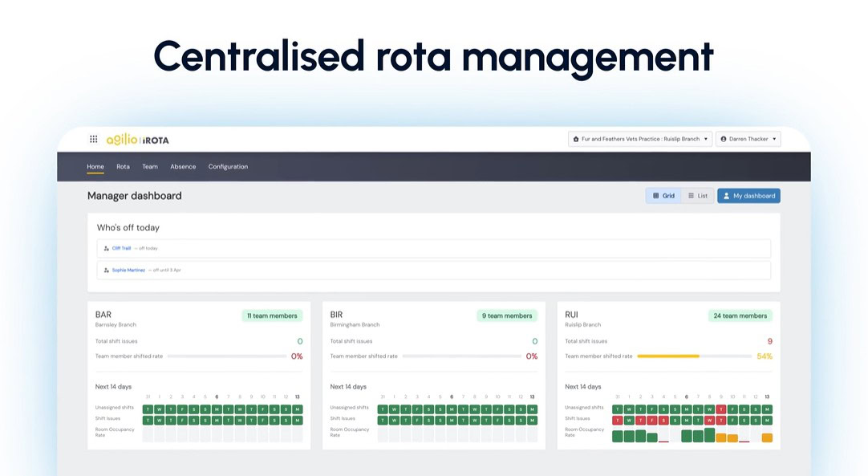Click the red day-31 Shift Issues cell in RUI
The width and height of the screenshot is (868, 476).
pos(617,420)
